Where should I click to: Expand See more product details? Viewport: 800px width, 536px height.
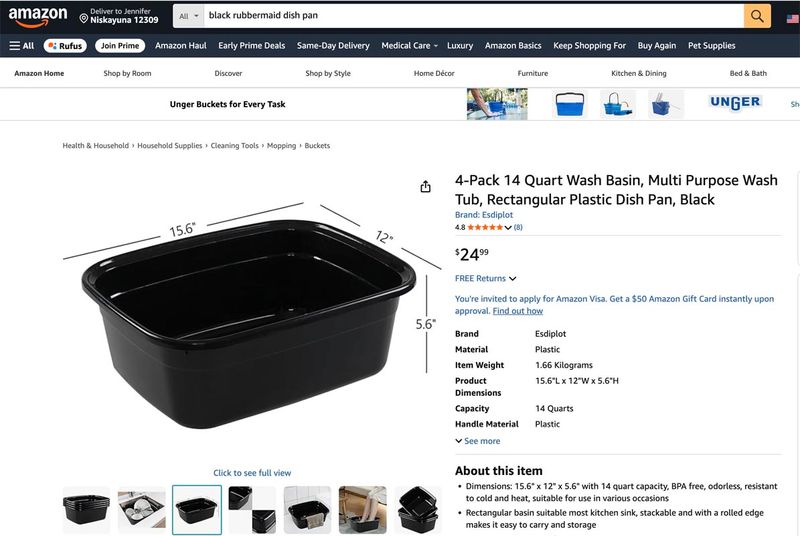(478, 441)
